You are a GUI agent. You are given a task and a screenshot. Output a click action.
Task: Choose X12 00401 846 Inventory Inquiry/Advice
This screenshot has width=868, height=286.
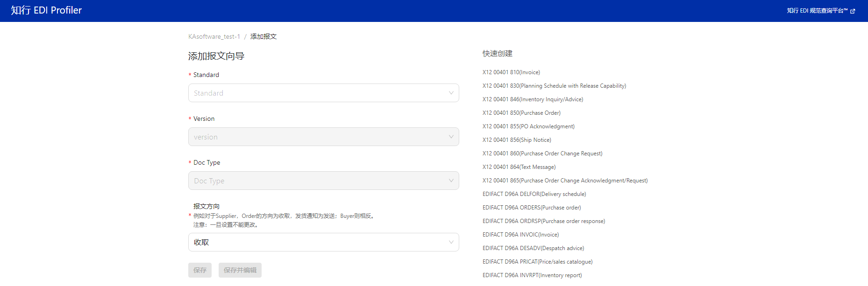(533, 99)
